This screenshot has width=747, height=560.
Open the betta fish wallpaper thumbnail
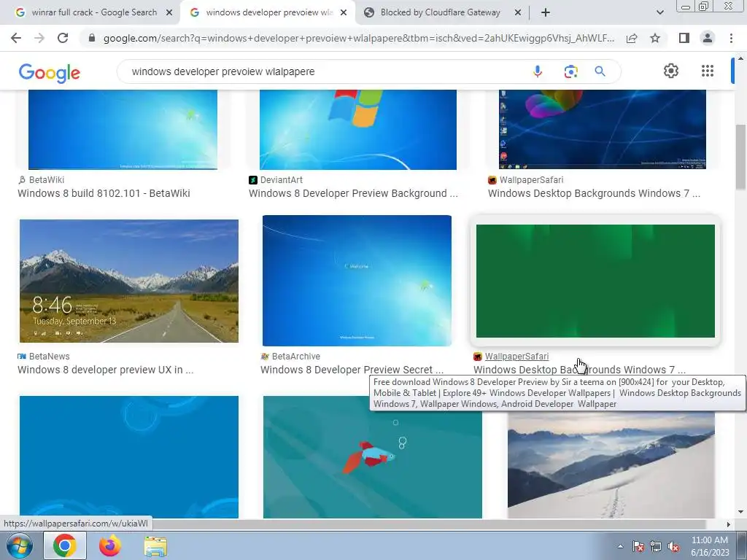tap(373, 456)
